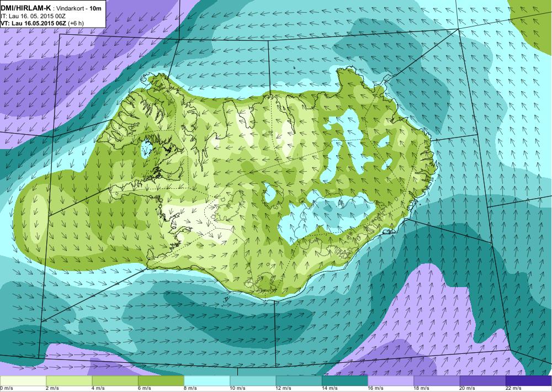Click the '14 m/s' legend label

(x=330, y=389)
